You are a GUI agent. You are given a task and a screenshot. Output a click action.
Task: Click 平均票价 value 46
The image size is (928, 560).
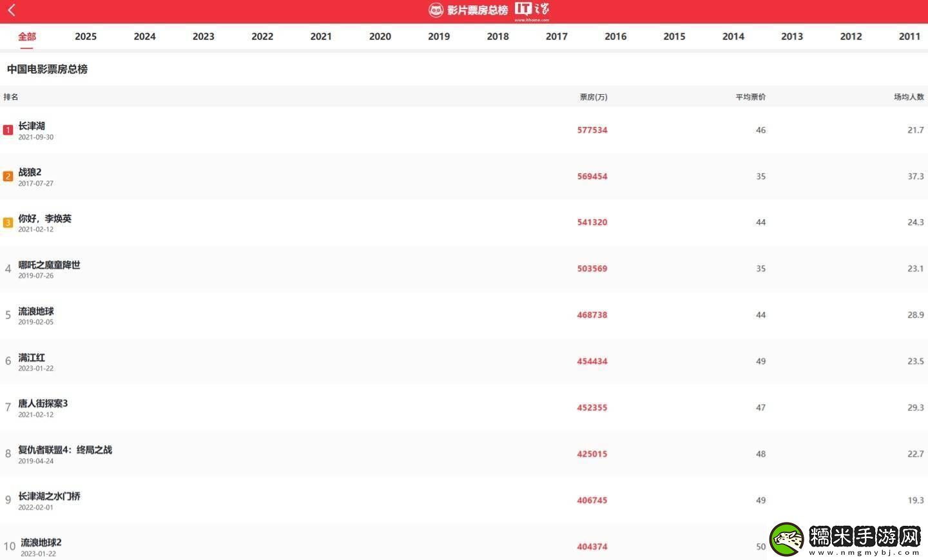761,130
